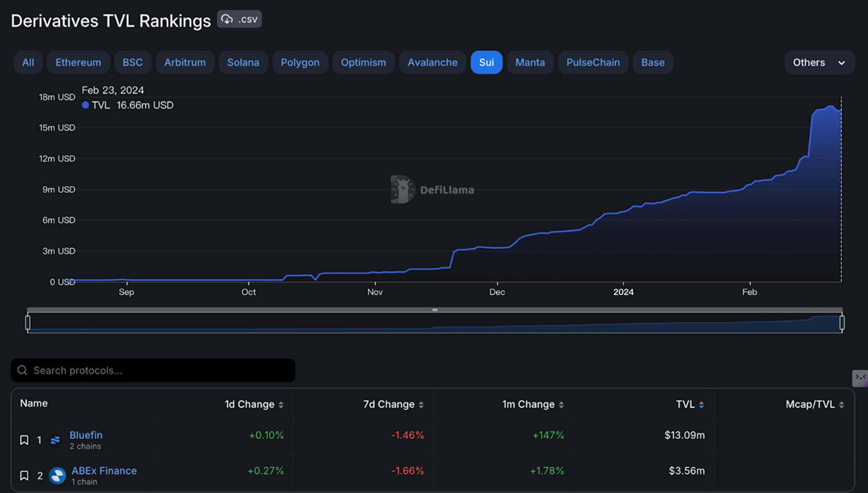
Task: Download the rankings .csv file
Action: (x=239, y=19)
